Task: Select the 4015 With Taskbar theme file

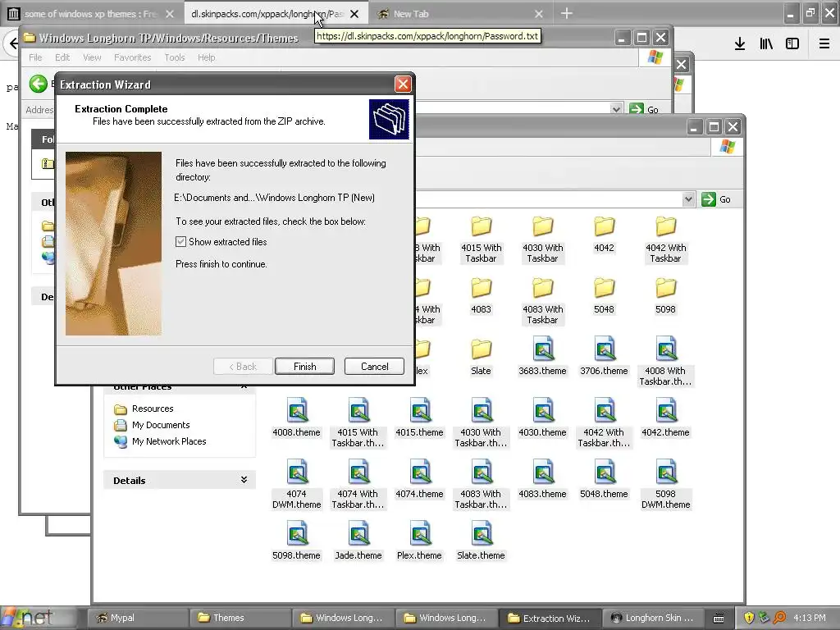Action: 358,423
